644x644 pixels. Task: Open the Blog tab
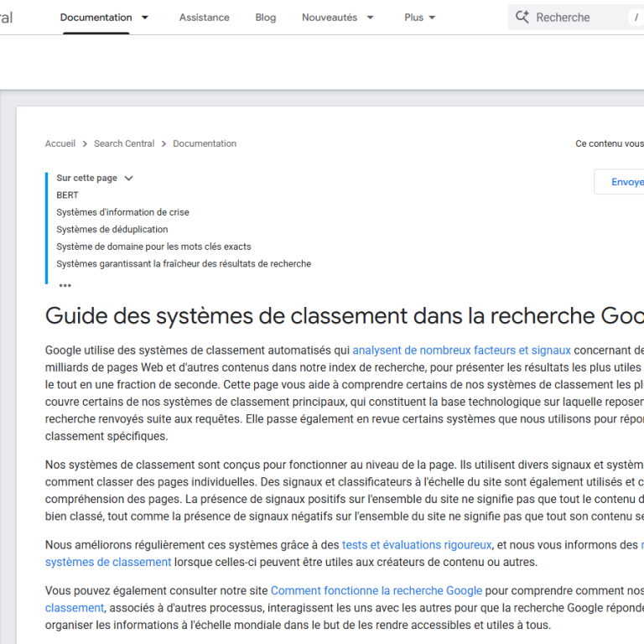click(265, 18)
